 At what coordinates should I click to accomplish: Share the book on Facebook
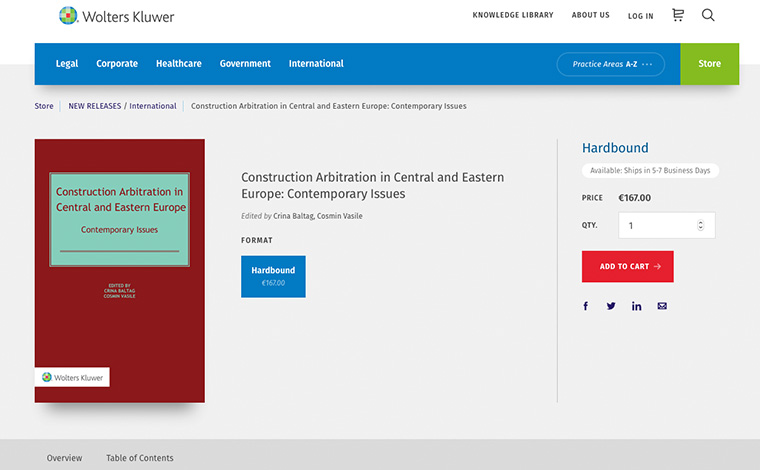[x=586, y=306]
